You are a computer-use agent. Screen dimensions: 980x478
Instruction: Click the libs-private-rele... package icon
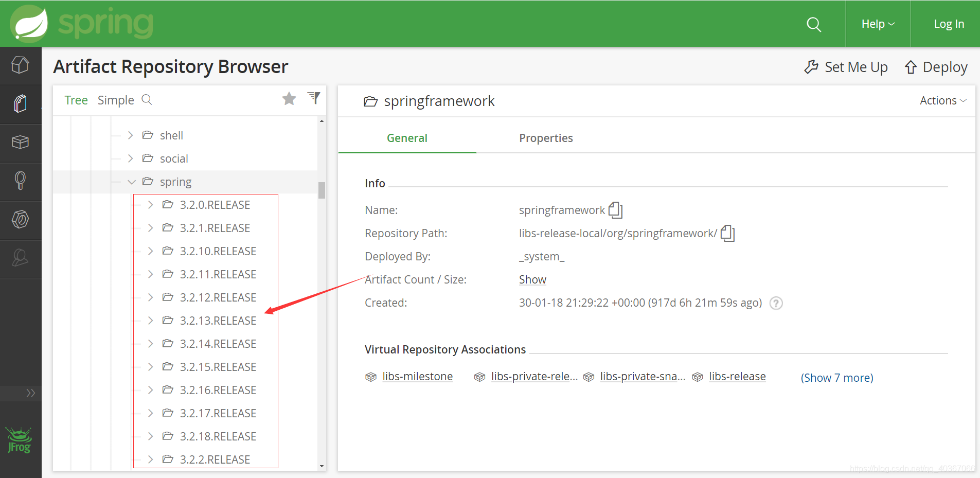point(480,377)
